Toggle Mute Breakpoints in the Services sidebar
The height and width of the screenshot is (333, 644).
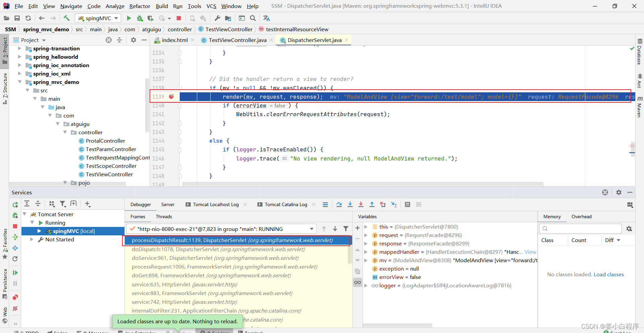[x=15, y=308]
